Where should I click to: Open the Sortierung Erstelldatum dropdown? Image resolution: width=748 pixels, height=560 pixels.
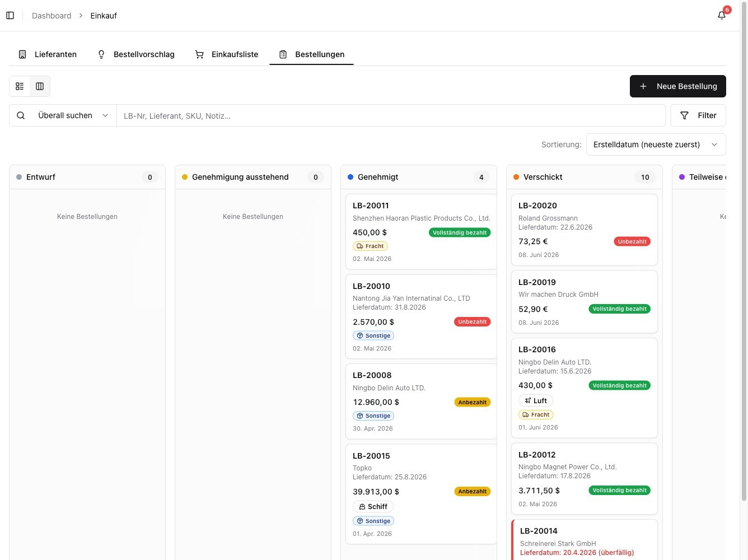point(656,144)
